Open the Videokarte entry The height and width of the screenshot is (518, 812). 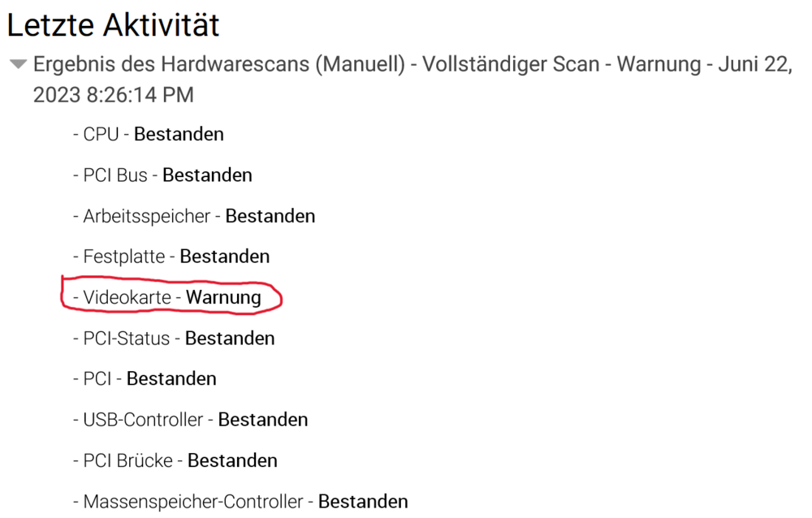point(127,297)
